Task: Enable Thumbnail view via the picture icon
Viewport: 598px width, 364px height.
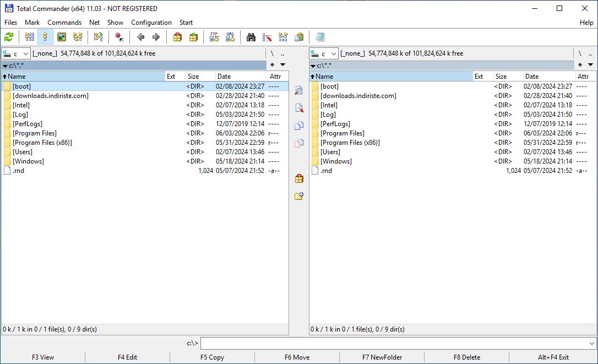Action: 62,37
